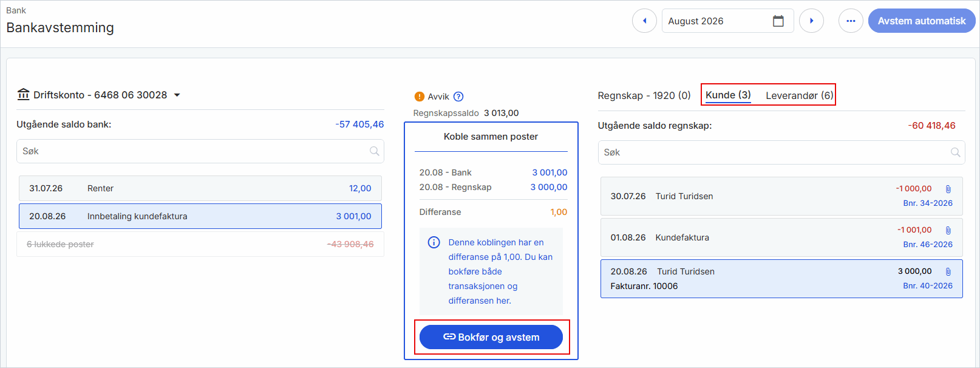Viewport: 980px width, 368px height.
Task: Open the calendar date picker icon
Action: click(778, 21)
